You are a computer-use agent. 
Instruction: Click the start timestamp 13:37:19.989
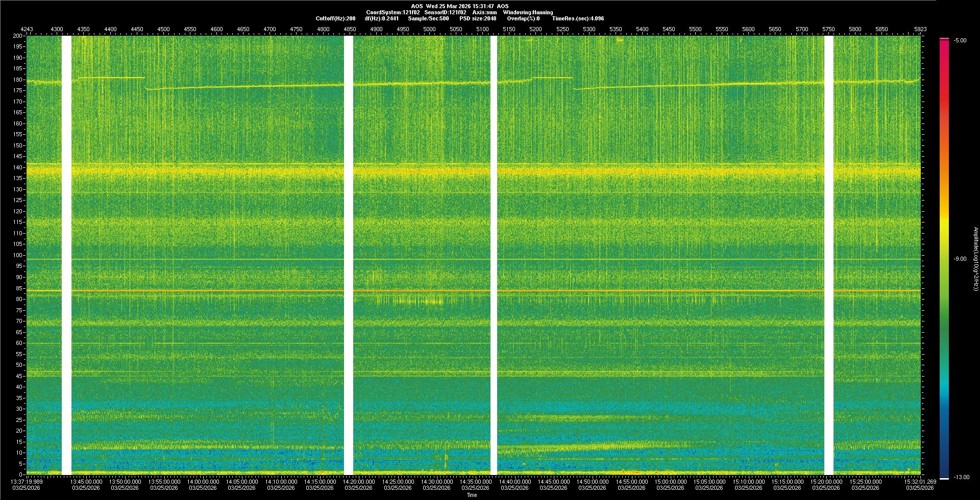pyautogui.click(x=27, y=481)
